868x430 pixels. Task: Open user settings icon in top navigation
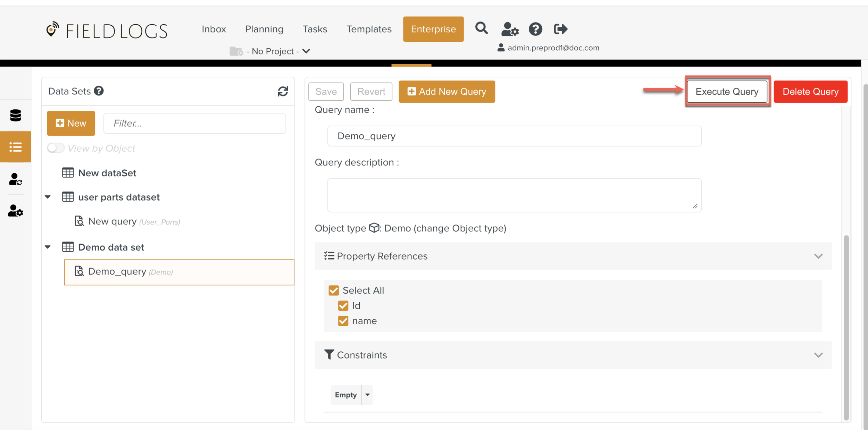pyautogui.click(x=509, y=29)
